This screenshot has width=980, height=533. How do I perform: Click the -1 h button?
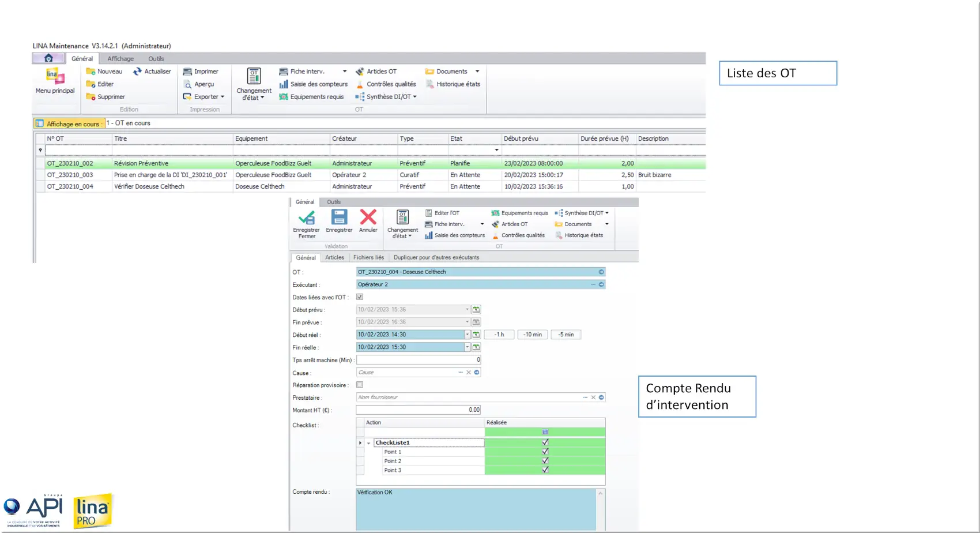coord(499,335)
